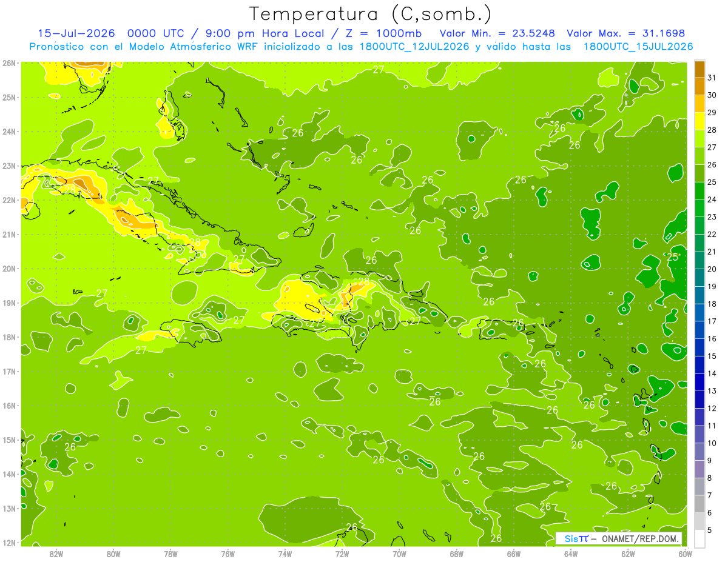Select the date text "15-Jul-2026"
728x562 pixels.
coord(76,33)
